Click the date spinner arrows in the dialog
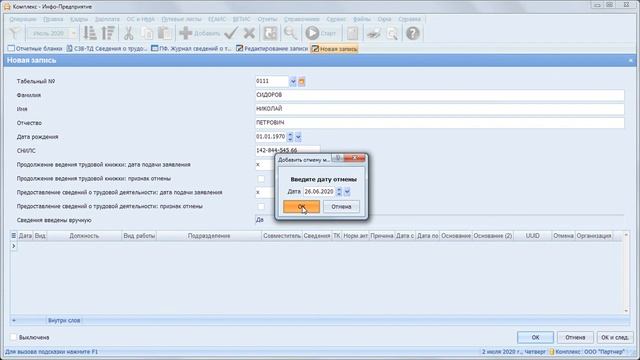 click(339, 191)
